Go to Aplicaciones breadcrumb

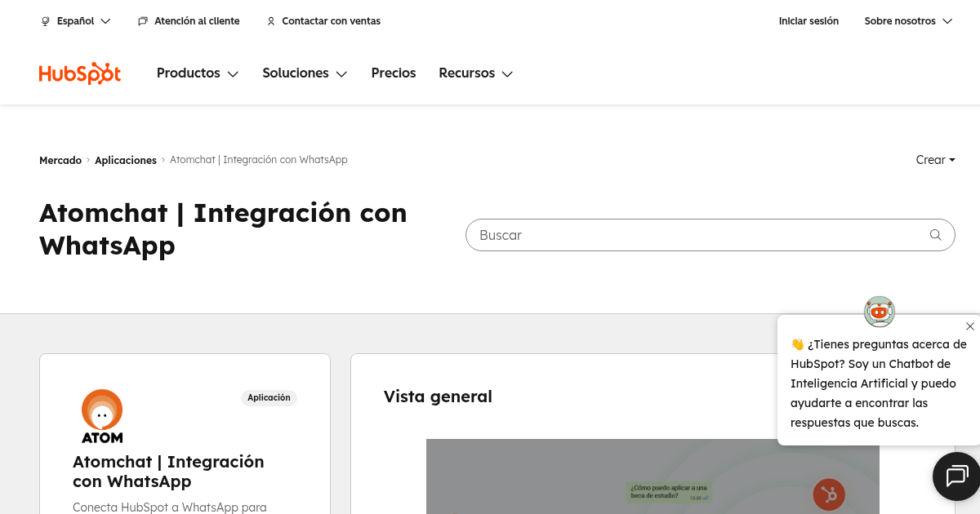click(x=126, y=161)
